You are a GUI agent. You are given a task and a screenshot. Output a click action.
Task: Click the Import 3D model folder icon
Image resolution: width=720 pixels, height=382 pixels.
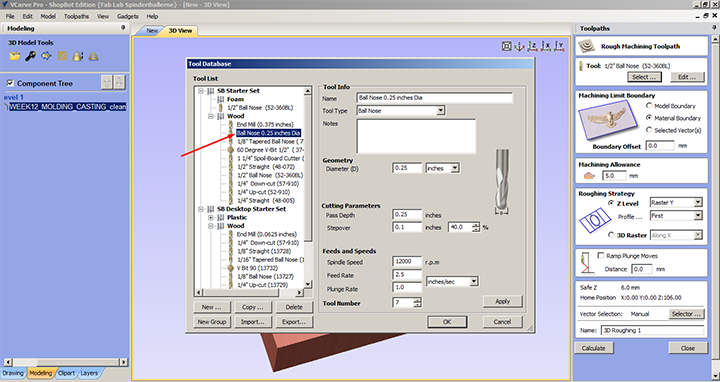[x=15, y=56]
